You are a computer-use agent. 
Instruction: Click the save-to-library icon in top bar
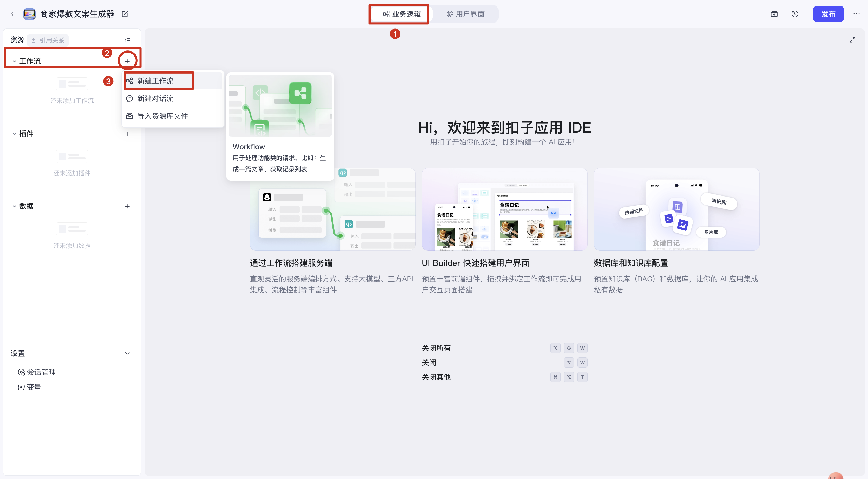(x=774, y=14)
